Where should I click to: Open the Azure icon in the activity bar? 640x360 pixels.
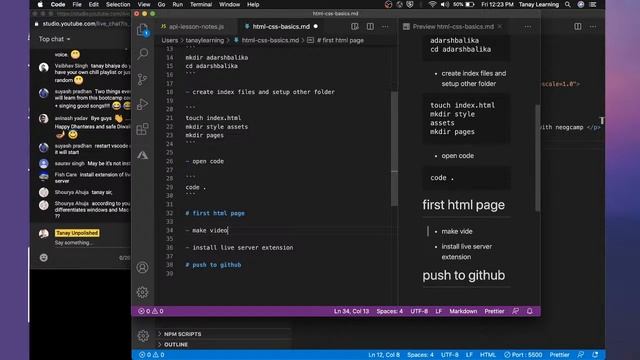click(142, 155)
